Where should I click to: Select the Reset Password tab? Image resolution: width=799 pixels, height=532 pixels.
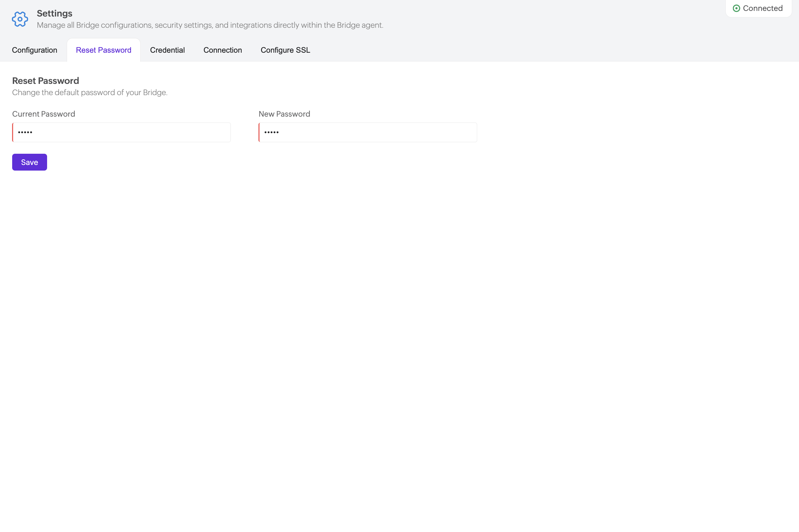(x=104, y=50)
